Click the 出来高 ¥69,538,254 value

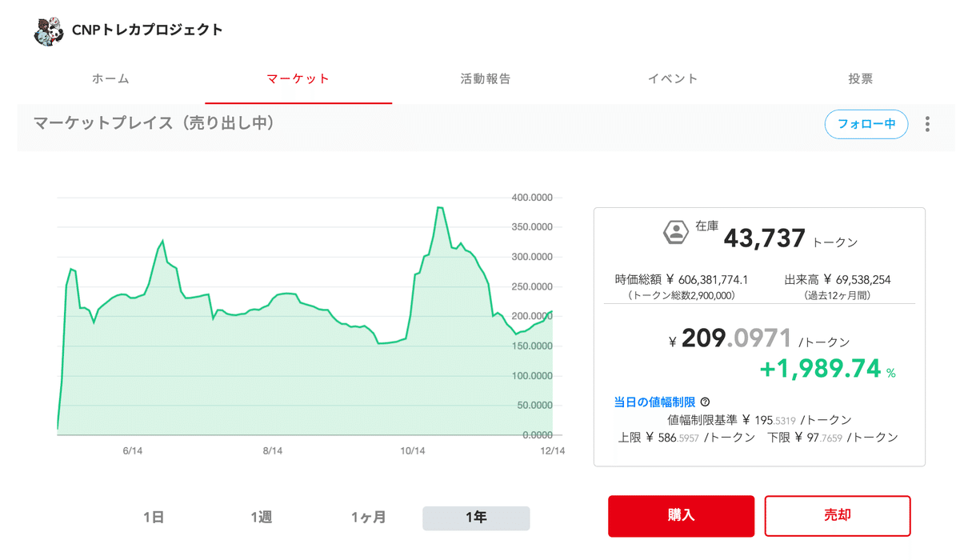point(838,280)
